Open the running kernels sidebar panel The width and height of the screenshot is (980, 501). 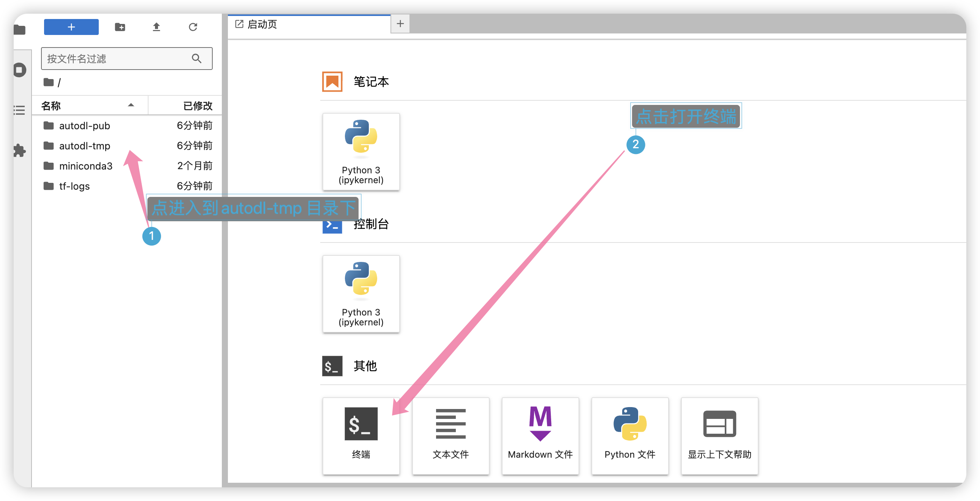click(20, 70)
